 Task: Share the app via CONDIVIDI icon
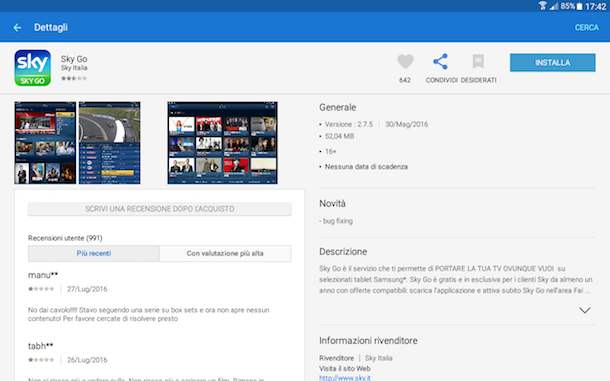point(440,61)
